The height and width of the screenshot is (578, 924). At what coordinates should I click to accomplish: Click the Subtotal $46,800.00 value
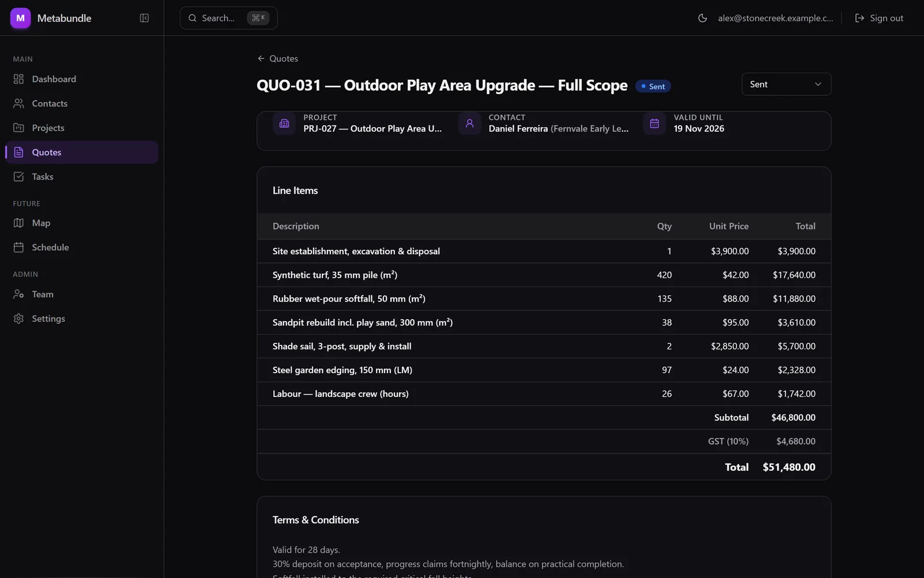coord(793,417)
